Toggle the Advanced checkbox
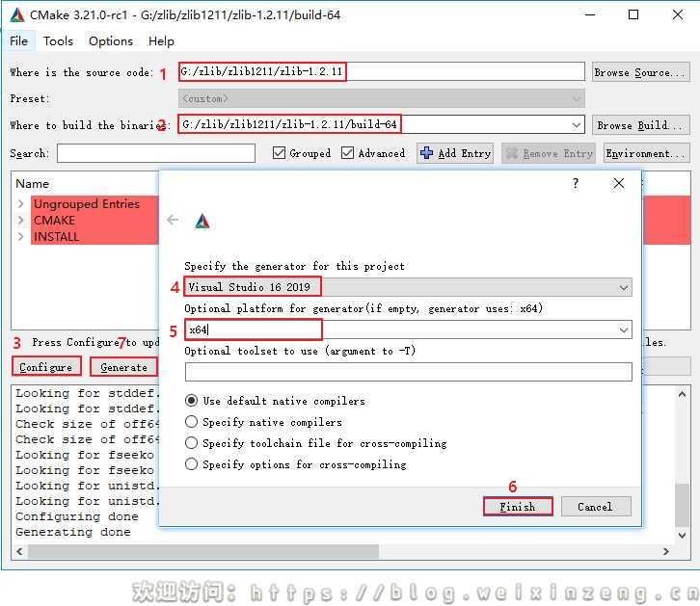700x606 pixels. pos(347,153)
